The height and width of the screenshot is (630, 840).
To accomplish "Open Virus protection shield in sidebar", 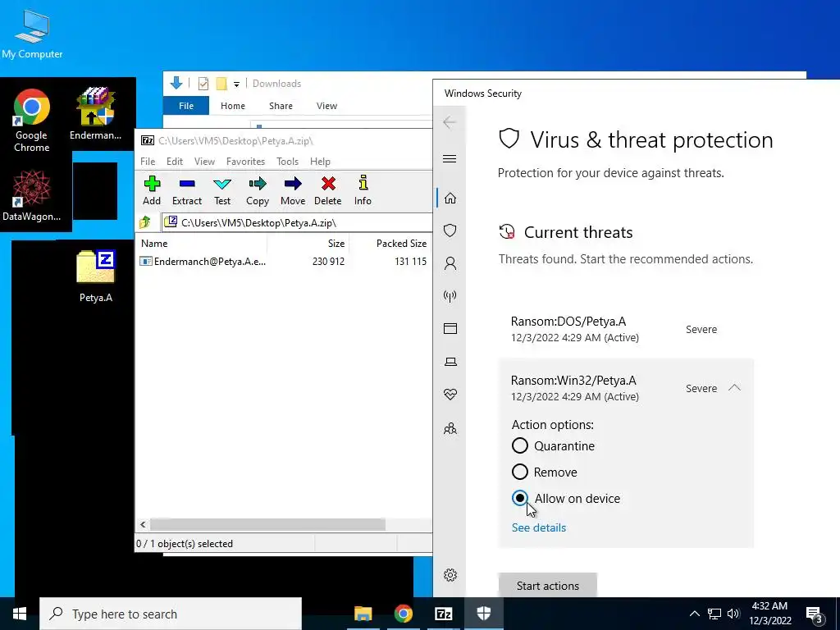I will click(450, 231).
